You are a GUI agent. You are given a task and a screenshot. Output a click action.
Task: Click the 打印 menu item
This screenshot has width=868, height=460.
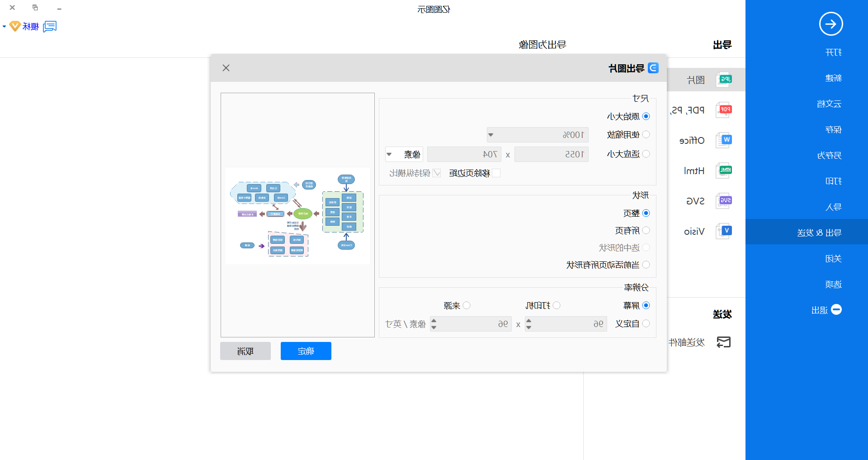coord(833,181)
